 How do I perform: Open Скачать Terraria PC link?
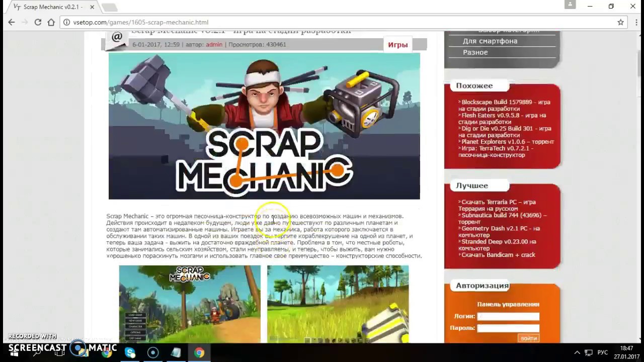[497, 205]
